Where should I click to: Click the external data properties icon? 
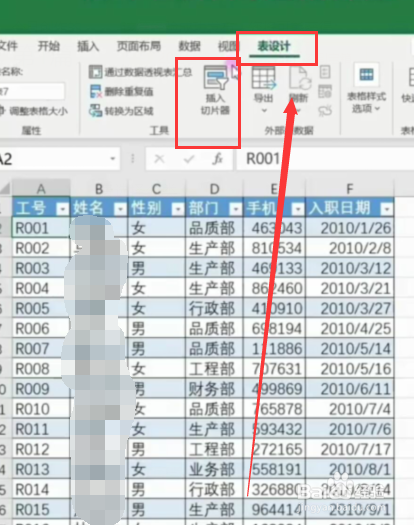point(325,72)
